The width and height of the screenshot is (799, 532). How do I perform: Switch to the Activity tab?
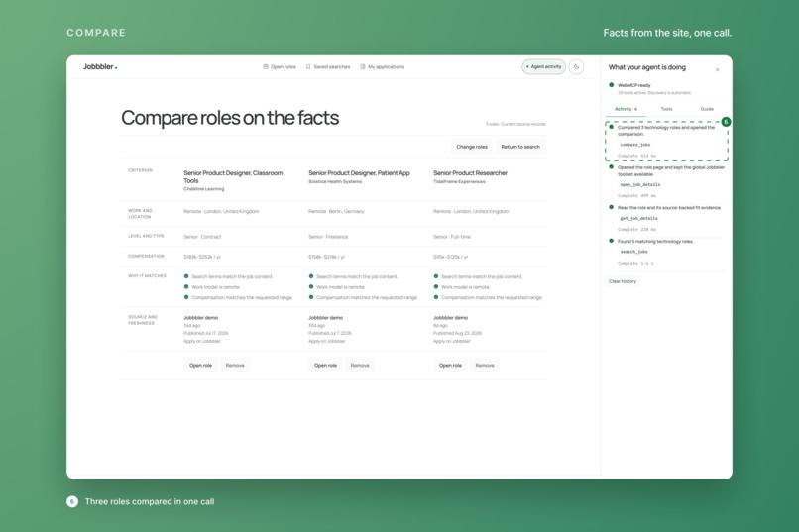[x=626, y=109]
